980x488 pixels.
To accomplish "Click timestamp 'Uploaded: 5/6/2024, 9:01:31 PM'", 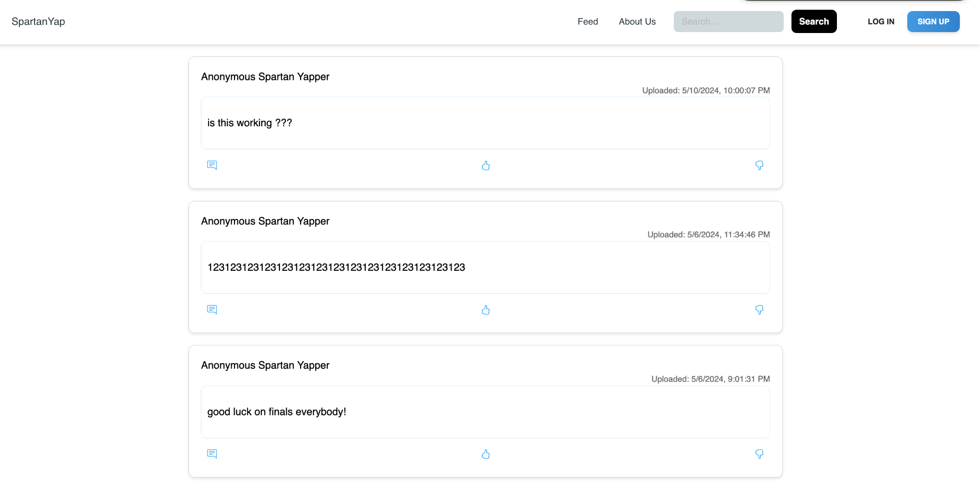I will [711, 379].
